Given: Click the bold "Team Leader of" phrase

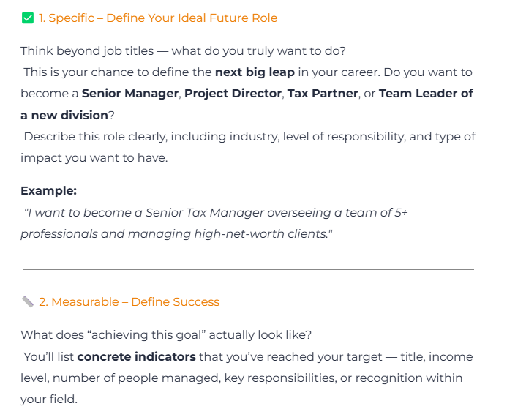Looking at the screenshot, I should tap(426, 94).
